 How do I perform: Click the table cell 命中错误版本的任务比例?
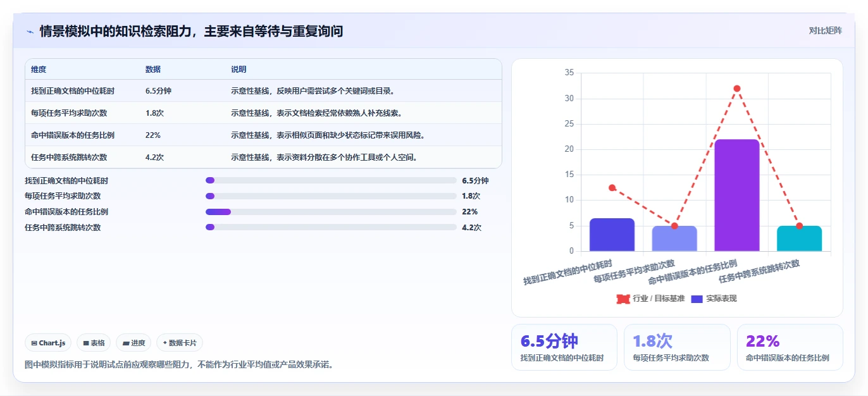click(73, 135)
